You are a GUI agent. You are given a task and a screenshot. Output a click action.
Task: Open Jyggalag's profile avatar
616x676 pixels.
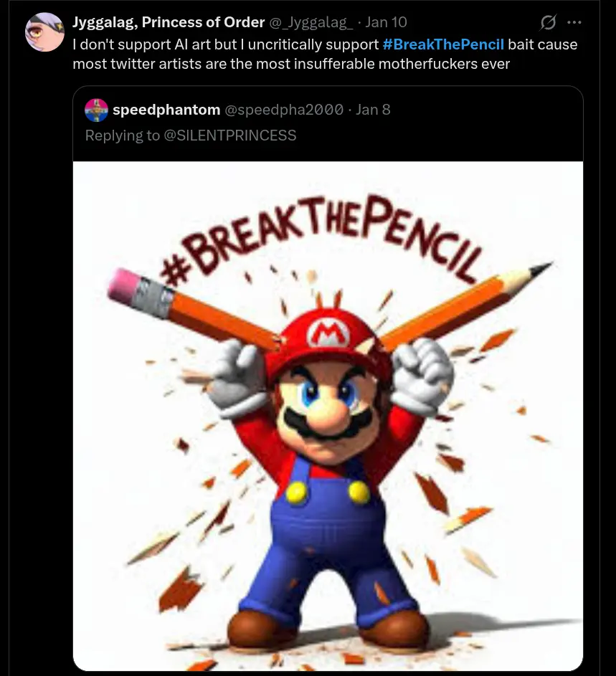click(x=44, y=32)
